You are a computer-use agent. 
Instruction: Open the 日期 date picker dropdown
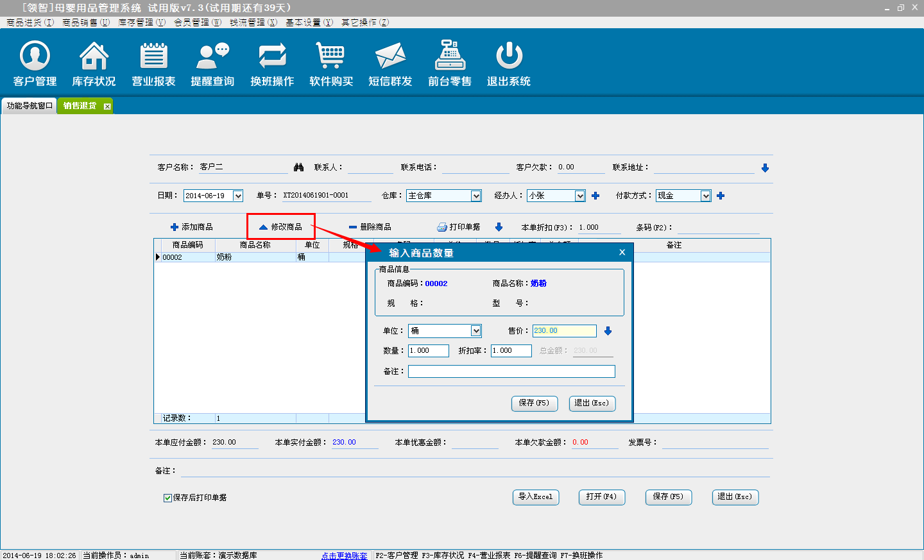[237, 196]
